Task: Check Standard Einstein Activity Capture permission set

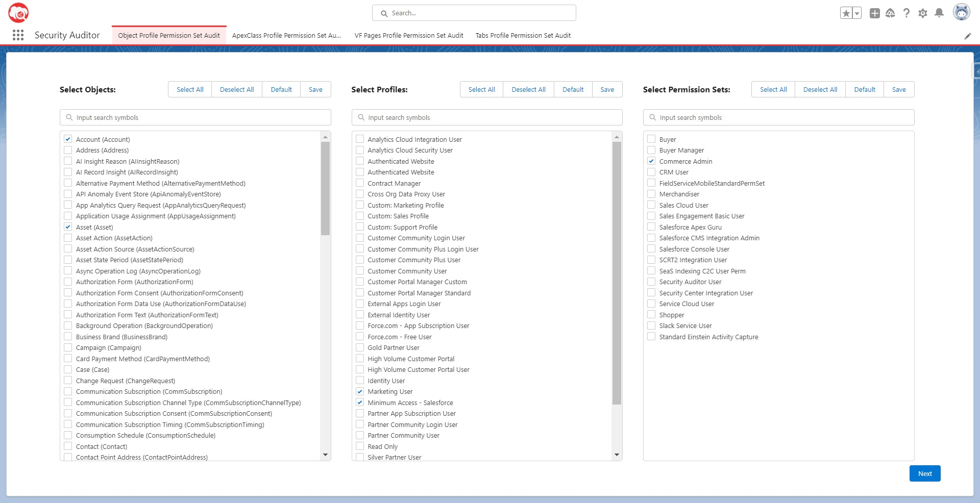Action: pos(651,337)
